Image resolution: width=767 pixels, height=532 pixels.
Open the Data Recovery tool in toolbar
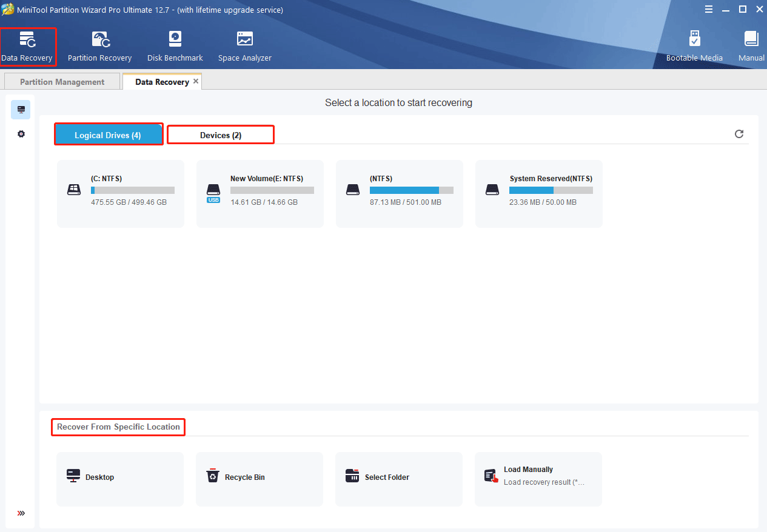pos(27,46)
